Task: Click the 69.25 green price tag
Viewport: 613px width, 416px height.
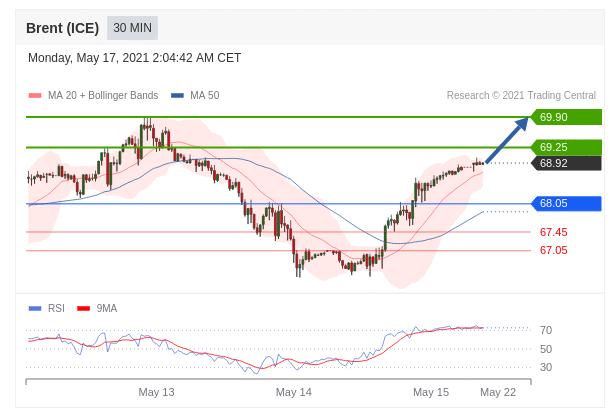Action: [566, 147]
